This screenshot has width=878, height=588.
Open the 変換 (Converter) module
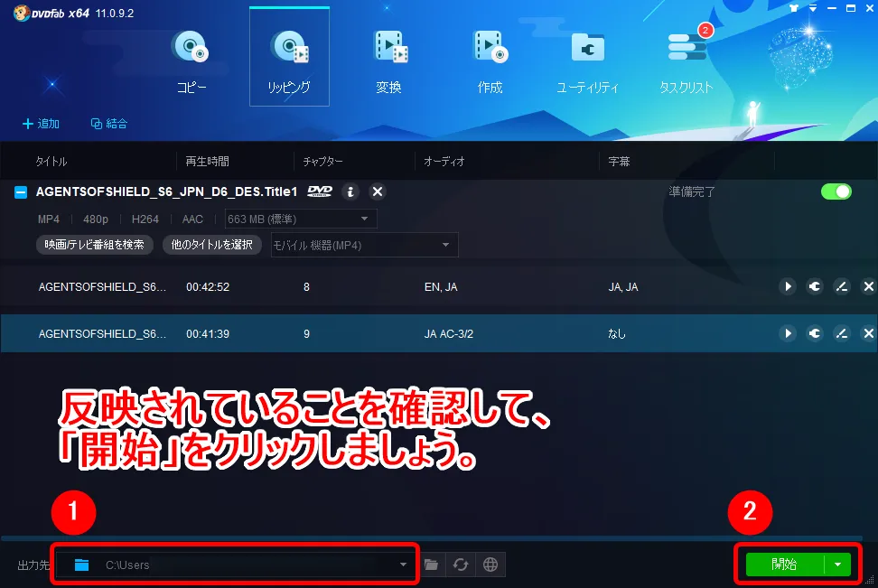click(x=389, y=61)
